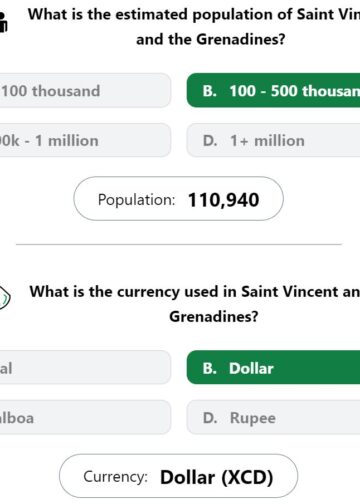Select answer B. Dollar
Screen dimensions: 360x504
(x=273, y=367)
